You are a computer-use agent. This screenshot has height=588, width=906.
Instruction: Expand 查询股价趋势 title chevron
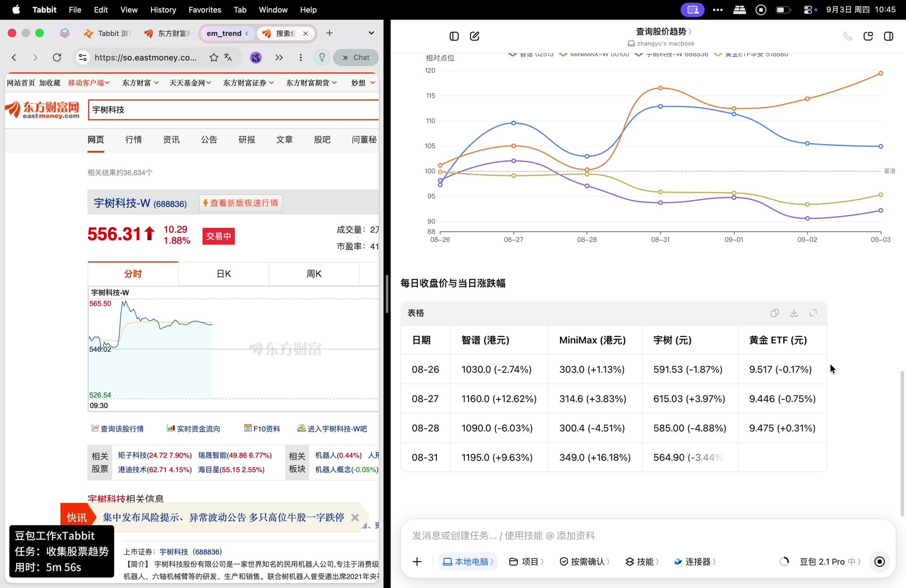[x=690, y=32]
